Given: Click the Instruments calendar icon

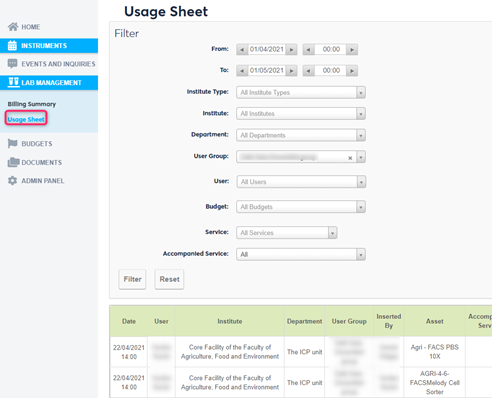Looking at the screenshot, I should click(12, 46).
